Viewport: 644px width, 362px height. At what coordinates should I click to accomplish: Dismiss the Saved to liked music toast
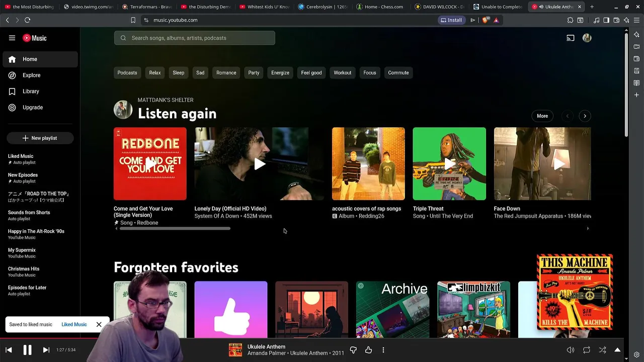tap(99, 324)
